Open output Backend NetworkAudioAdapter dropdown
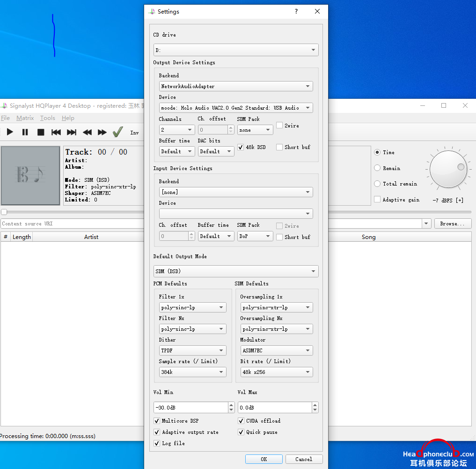Viewport: 476px width, 469px height. tap(236, 86)
